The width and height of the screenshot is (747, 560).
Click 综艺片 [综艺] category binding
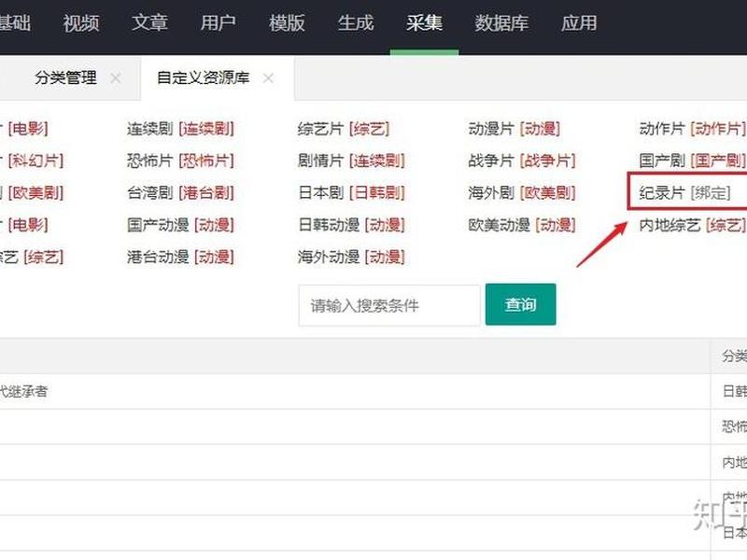[x=344, y=129]
